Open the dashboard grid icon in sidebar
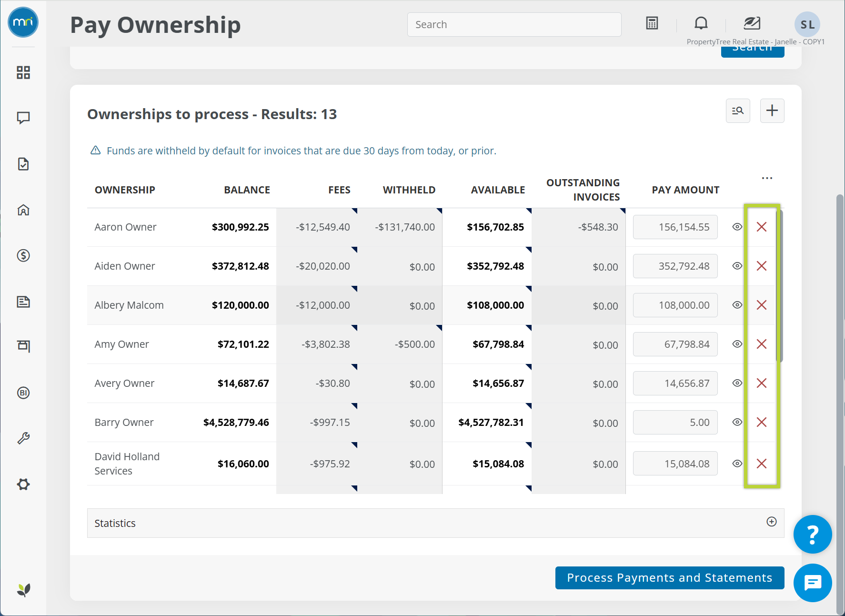 [23, 72]
